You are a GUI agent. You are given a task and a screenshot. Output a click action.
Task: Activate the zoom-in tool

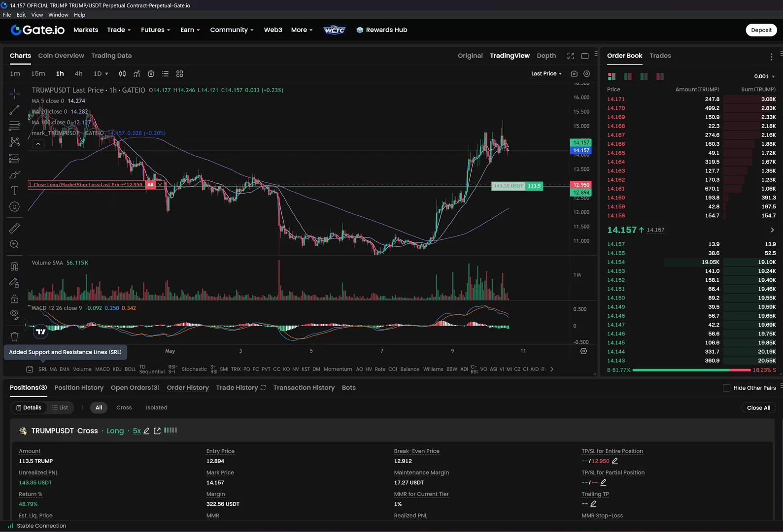[15, 244]
